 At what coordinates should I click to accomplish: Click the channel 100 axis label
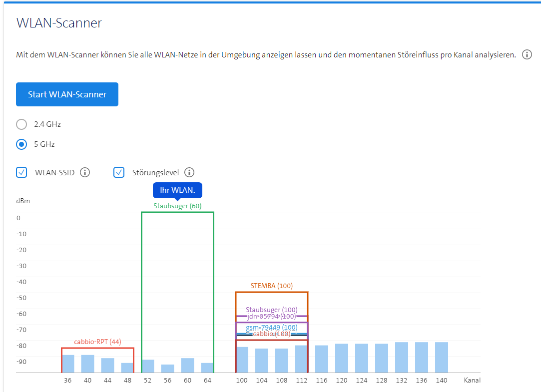click(242, 381)
